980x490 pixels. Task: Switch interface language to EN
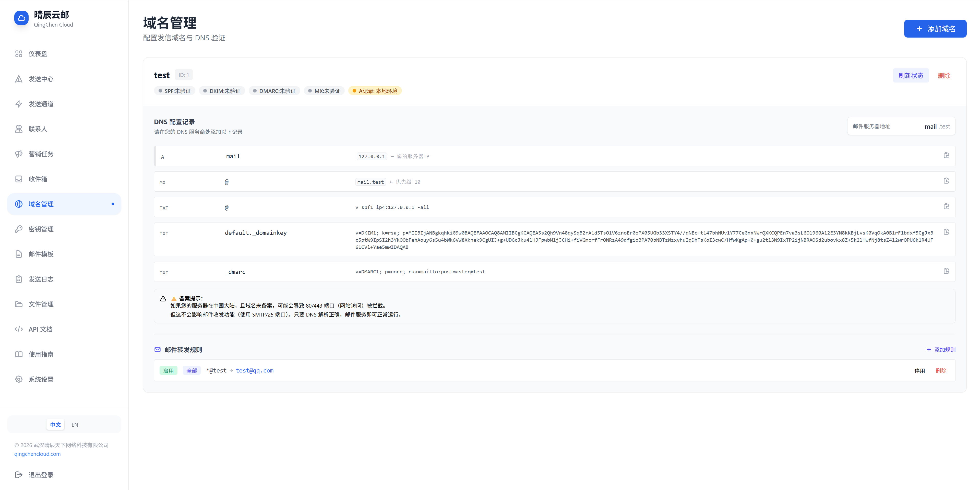point(75,425)
